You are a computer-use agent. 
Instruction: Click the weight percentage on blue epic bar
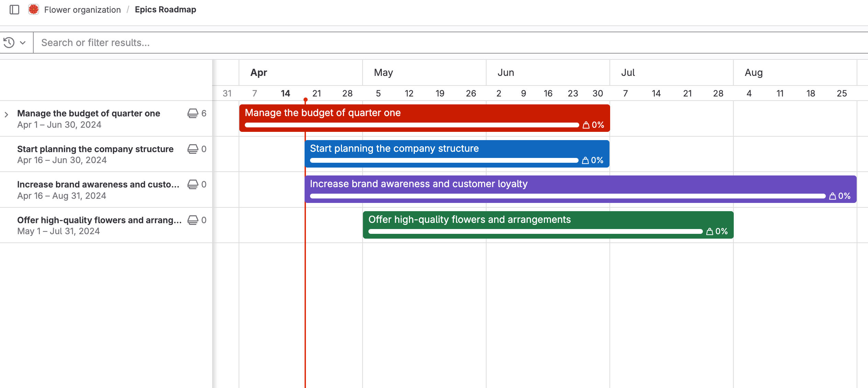(x=597, y=160)
